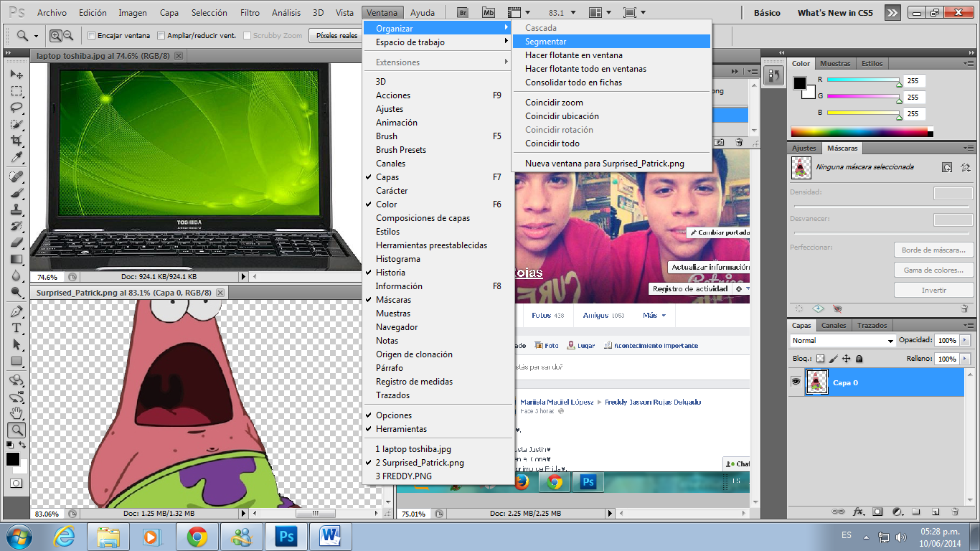
Task: Select the Horizontal Type tool
Action: (x=16, y=328)
